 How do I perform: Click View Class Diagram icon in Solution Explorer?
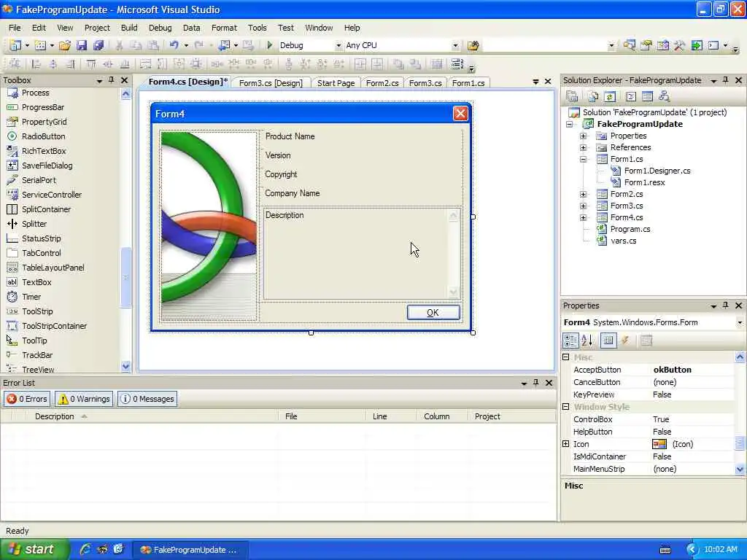[664, 97]
